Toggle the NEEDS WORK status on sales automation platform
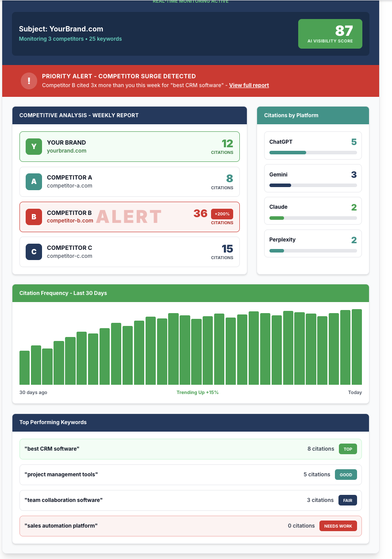This screenshot has height=559, width=392. 338,526
